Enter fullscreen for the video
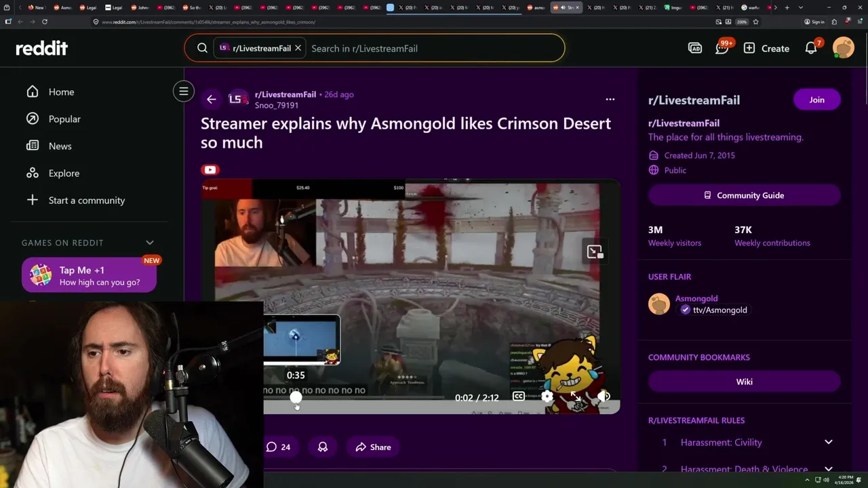The width and height of the screenshot is (868, 488). pos(575,396)
